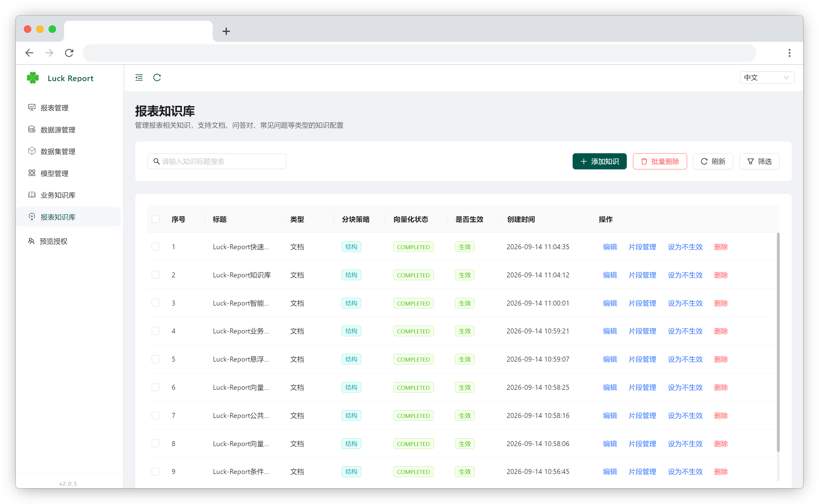This screenshot has width=819, height=504.
Task: Open a new browser tab with the plus icon
Action: 226,31
